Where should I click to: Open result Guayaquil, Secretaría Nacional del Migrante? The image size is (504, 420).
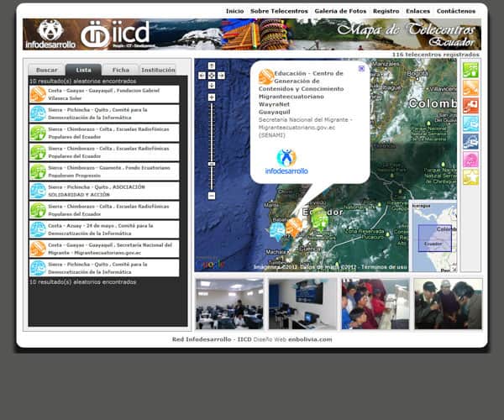pyautogui.click(x=104, y=249)
